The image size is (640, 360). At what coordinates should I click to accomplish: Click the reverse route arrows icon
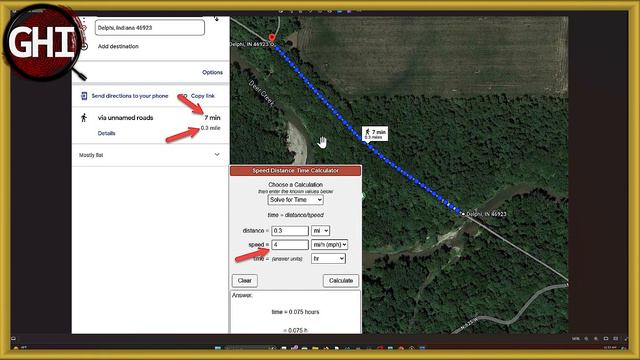(216, 19)
